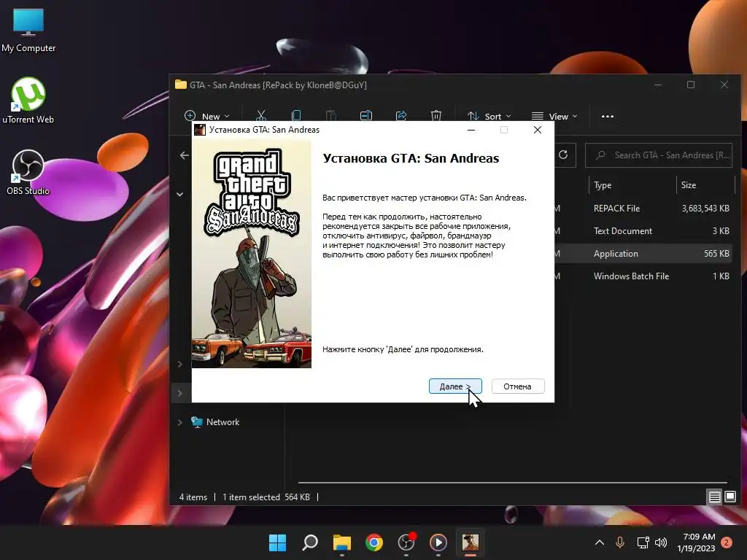Open the See more ellipsis menu in Explorer
The width and height of the screenshot is (747, 560).
[x=608, y=116]
